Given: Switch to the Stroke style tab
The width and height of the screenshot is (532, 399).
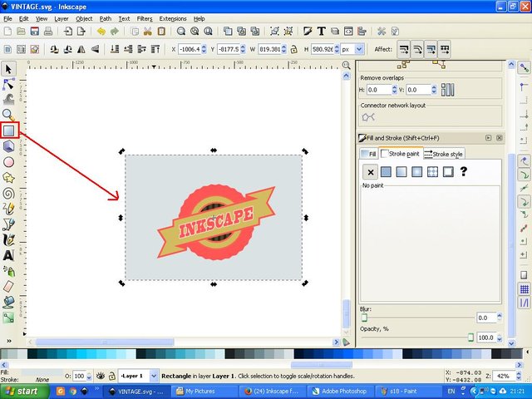Looking at the screenshot, I should click(443, 154).
